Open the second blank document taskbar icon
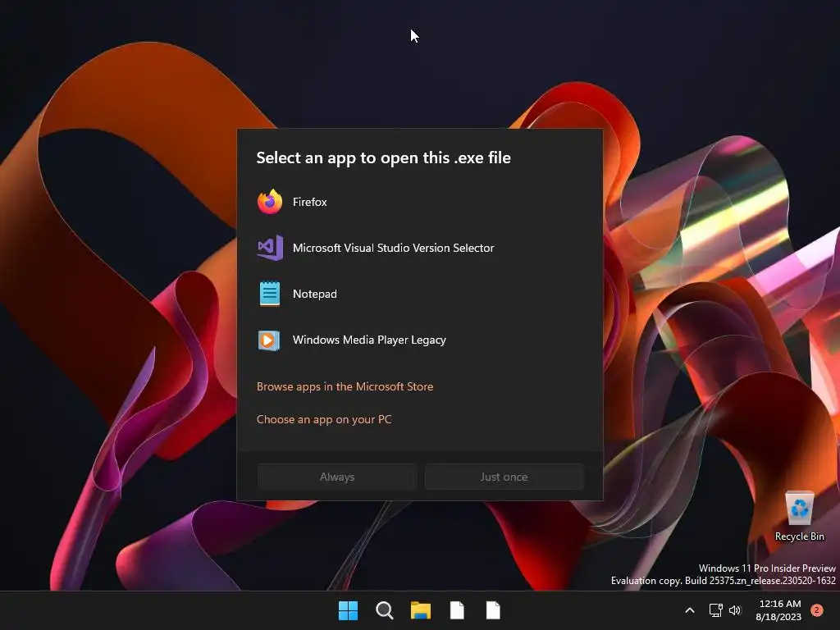Screen dimensions: 840x630 pyautogui.click(x=493, y=610)
